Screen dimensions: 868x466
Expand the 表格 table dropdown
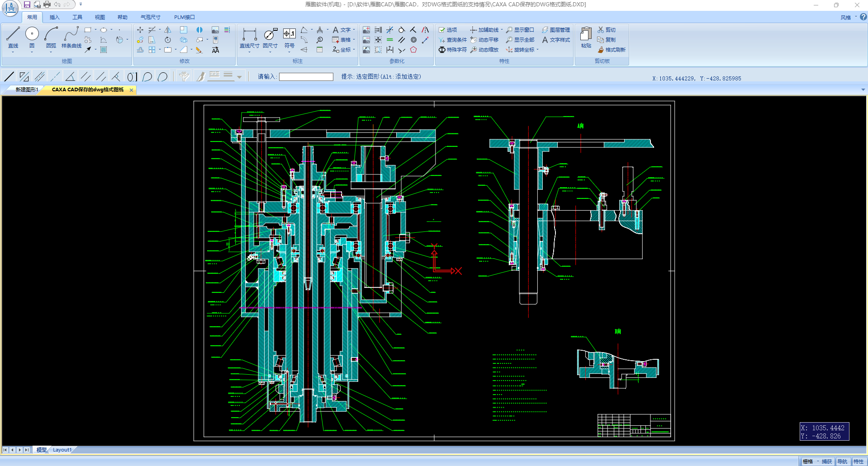click(x=354, y=40)
